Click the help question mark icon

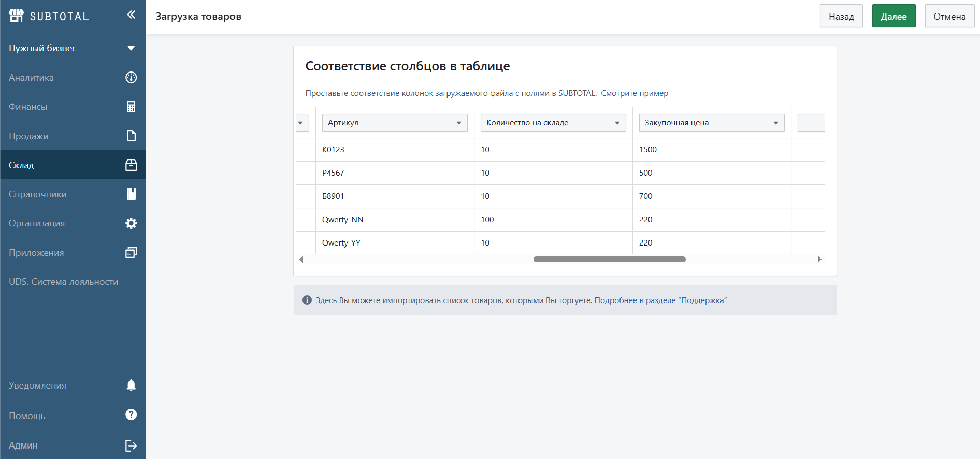(x=131, y=414)
